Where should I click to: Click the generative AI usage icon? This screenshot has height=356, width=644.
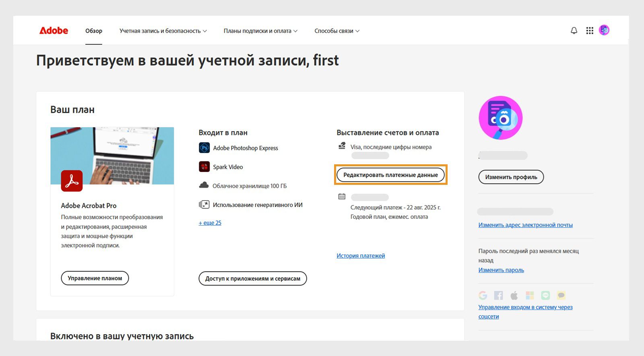(205, 204)
